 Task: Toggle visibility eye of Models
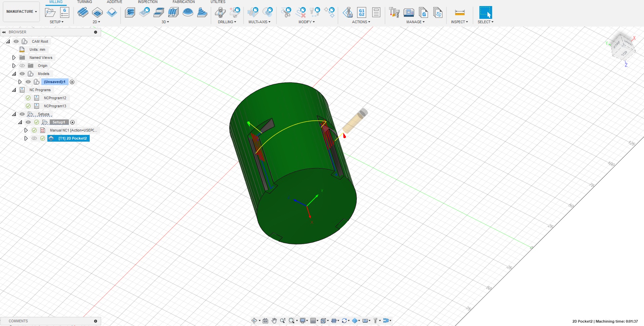pyautogui.click(x=22, y=74)
